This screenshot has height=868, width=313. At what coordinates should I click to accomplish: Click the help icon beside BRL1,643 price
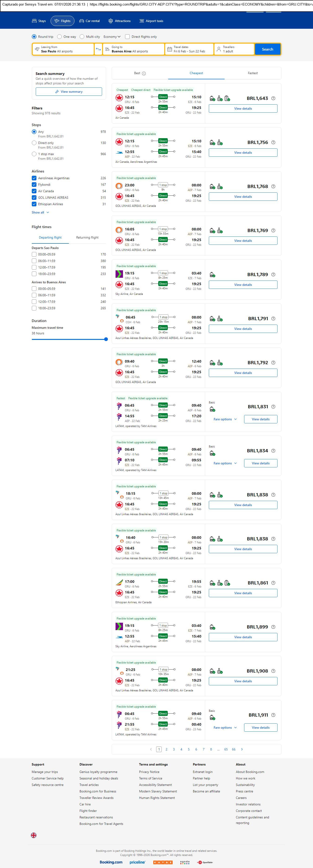click(x=273, y=98)
